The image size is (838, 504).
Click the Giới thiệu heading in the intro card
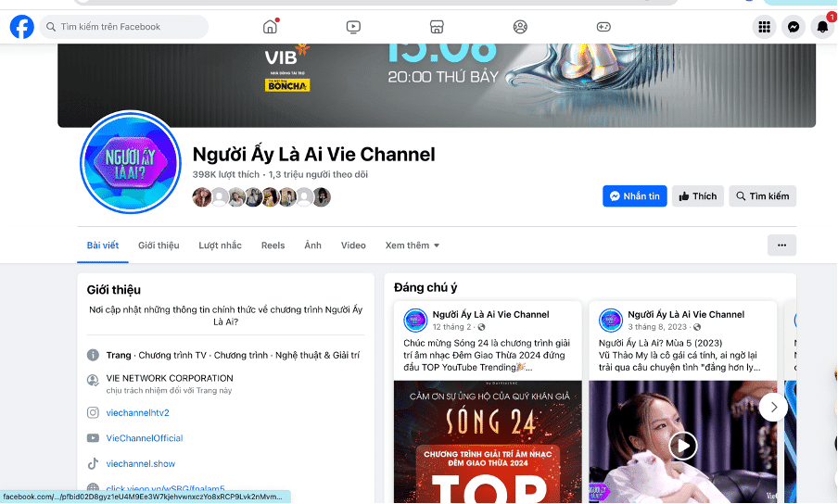tap(114, 290)
